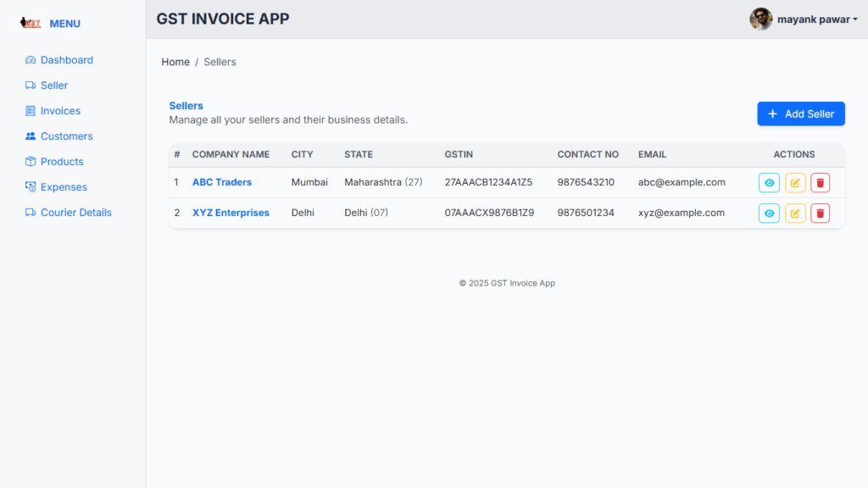The image size is (868, 488).
Task: Click the eye view icon for ABC Traders
Action: point(769,182)
